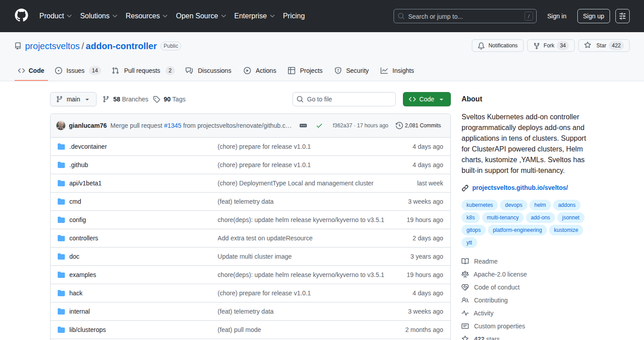Open the controllers folder
644x340 pixels.
[84, 238]
